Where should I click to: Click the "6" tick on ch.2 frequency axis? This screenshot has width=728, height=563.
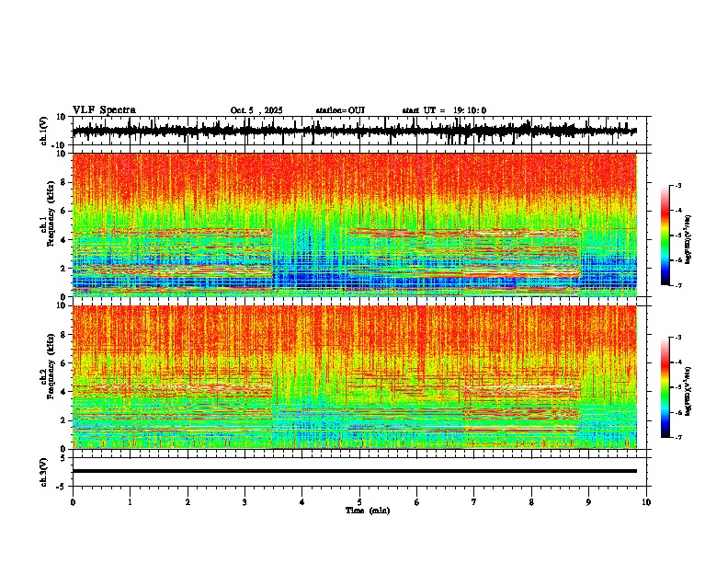[x=64, y=362]
